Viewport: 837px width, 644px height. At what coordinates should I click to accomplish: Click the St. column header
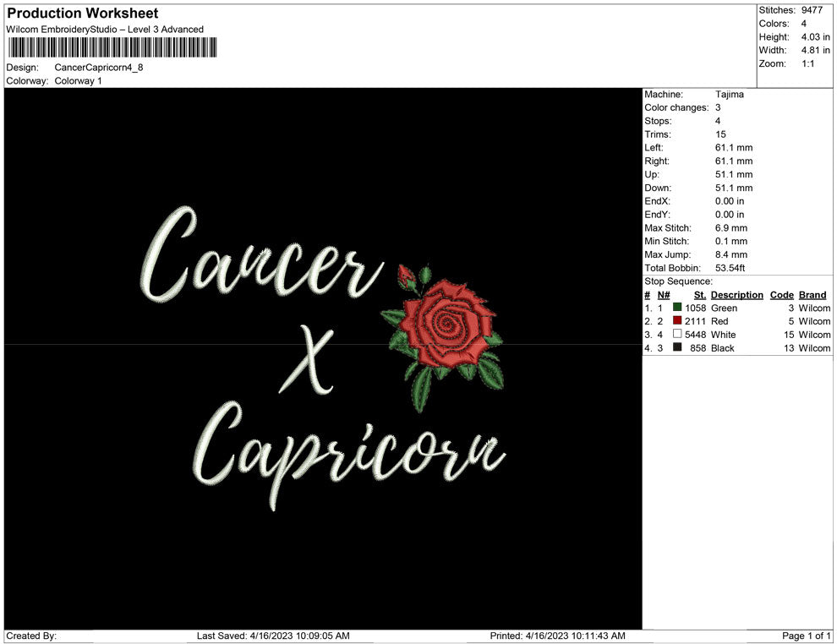(x=699, y=294)
